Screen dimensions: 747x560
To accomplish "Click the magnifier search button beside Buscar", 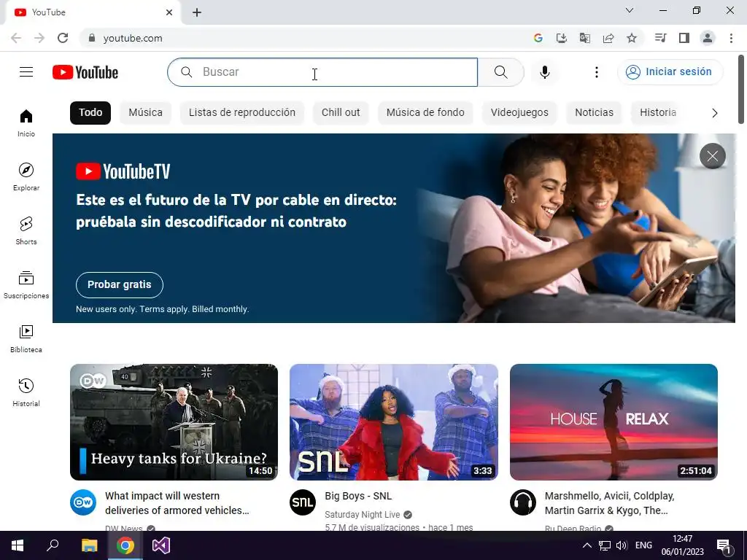I will point(500,72).
